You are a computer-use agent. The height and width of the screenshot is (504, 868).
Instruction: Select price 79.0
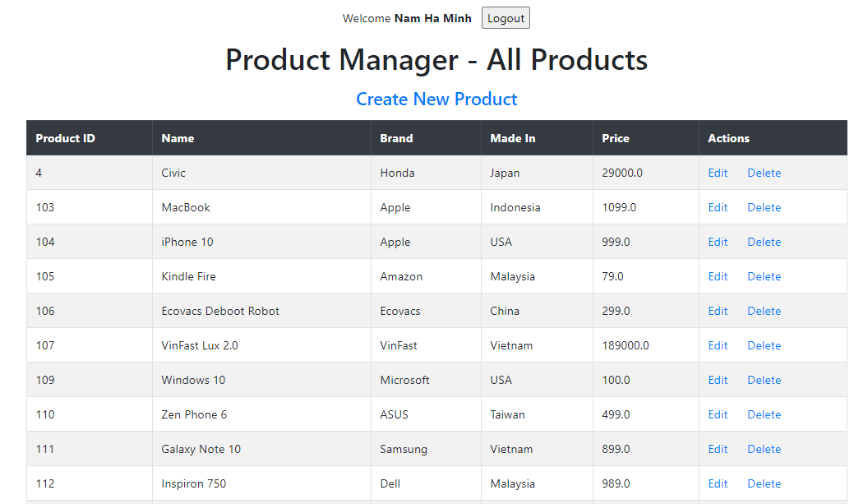coord(645,276)
